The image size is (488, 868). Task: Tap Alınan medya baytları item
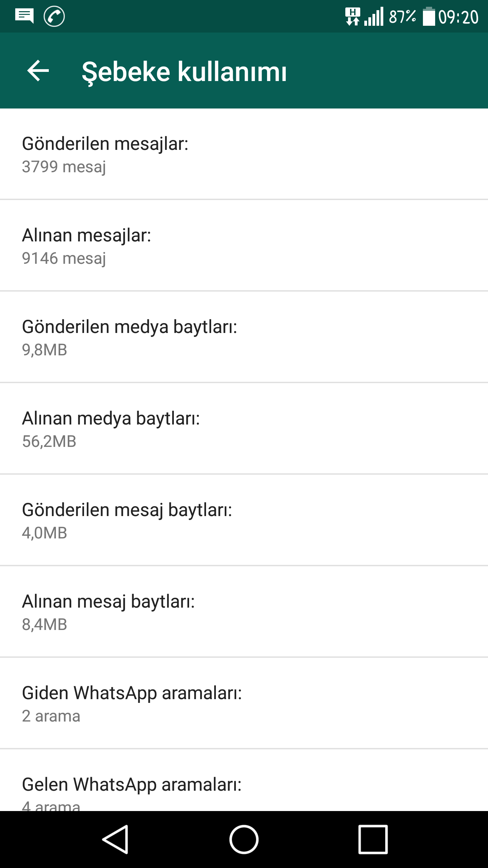point(244,429)
